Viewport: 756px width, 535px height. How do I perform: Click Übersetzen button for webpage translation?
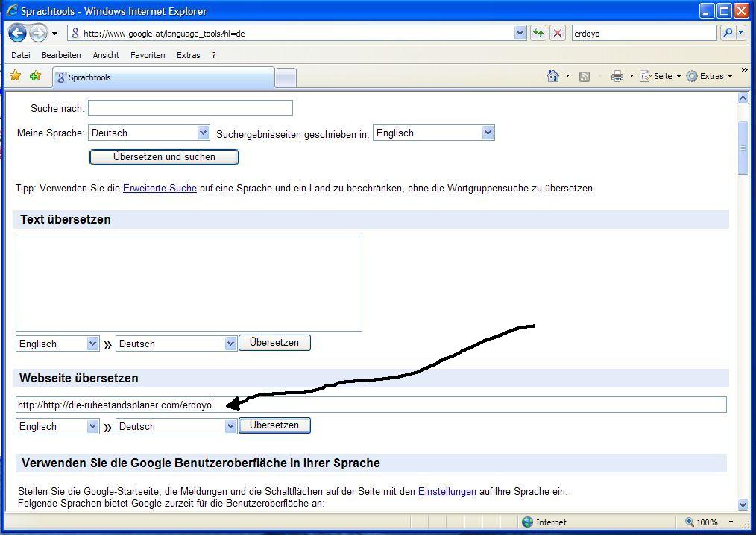point(274,425)
